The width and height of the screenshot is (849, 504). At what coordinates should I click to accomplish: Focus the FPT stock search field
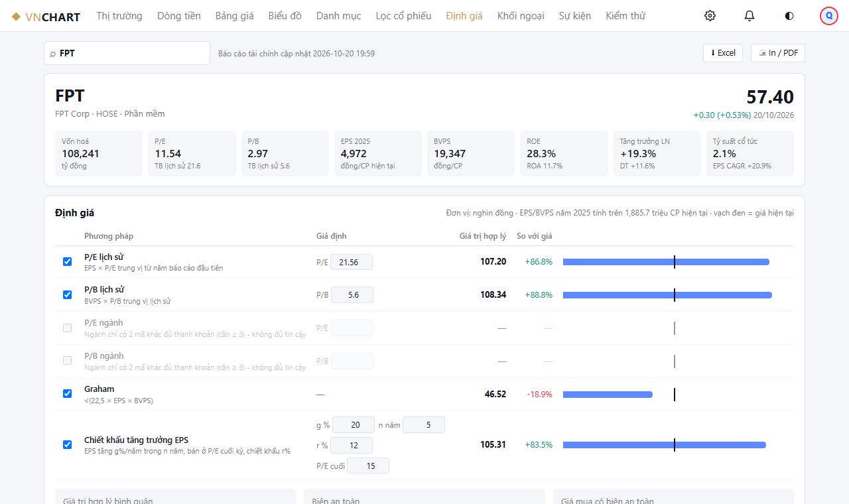tap(127, 53)
